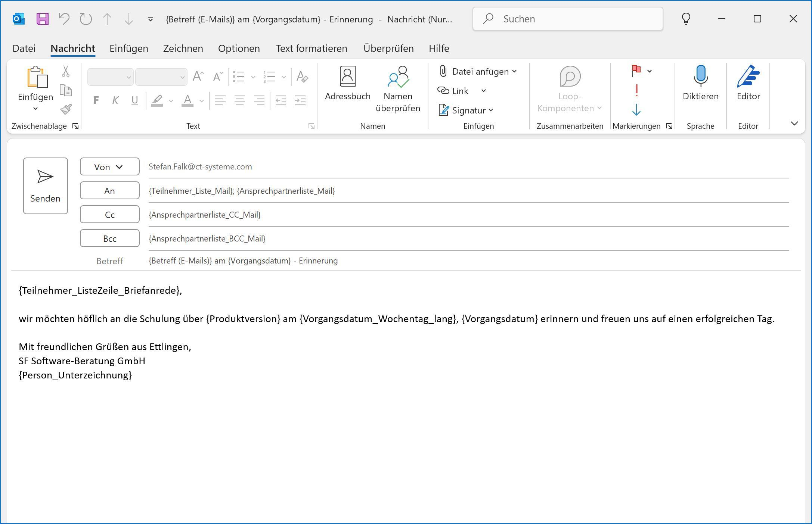Open the Optionen ribbon tab
Viewport: 812px width, 524px height.
click(239, 49)
